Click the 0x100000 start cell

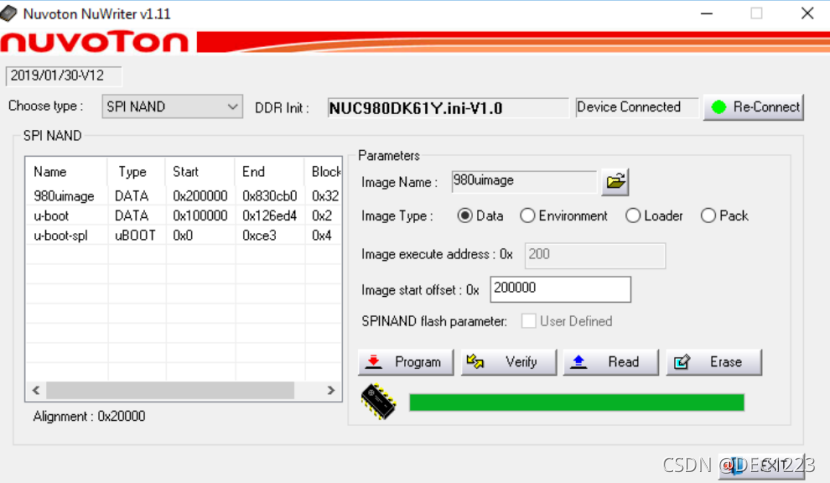(x=200, y=216)
